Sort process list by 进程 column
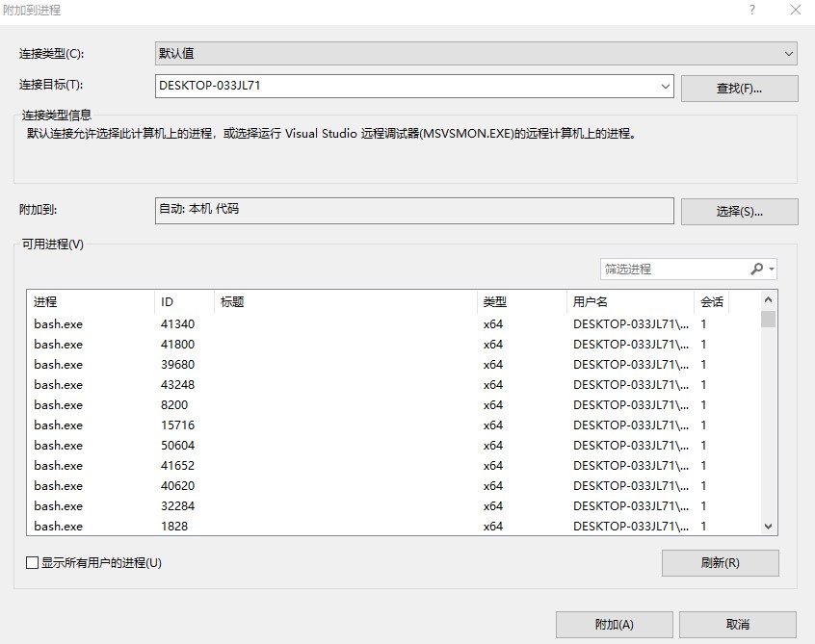The width and height of the screenshot is (815, 644). coord(90,302)
